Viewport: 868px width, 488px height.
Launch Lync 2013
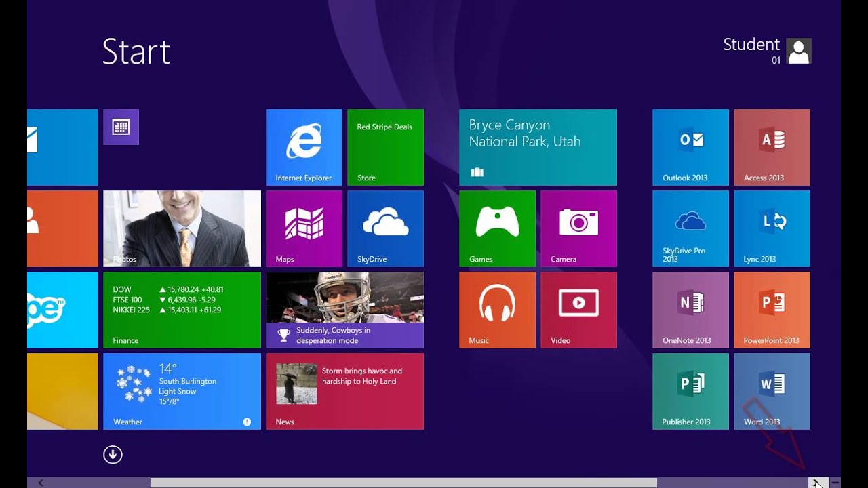tap(772, 228)
